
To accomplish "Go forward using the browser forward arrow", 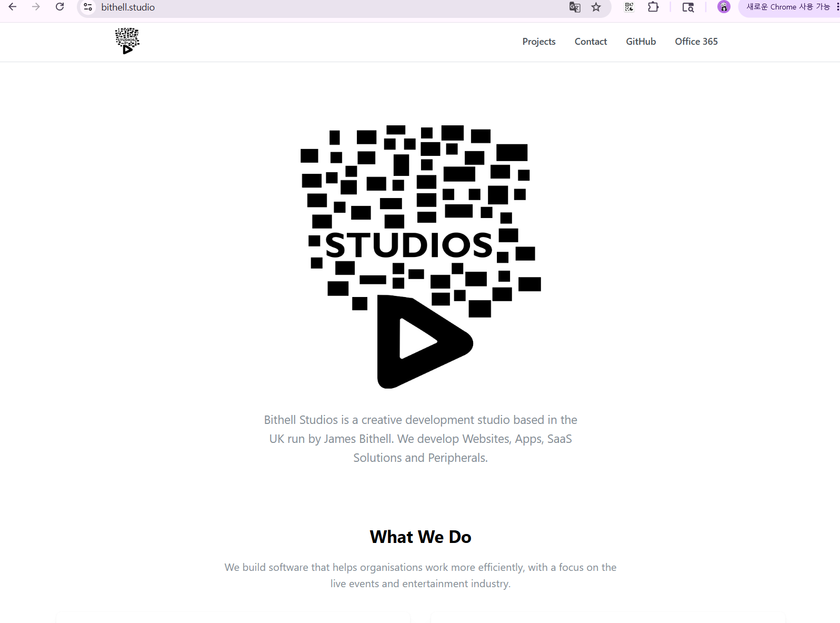I will (x=36, y=7).
